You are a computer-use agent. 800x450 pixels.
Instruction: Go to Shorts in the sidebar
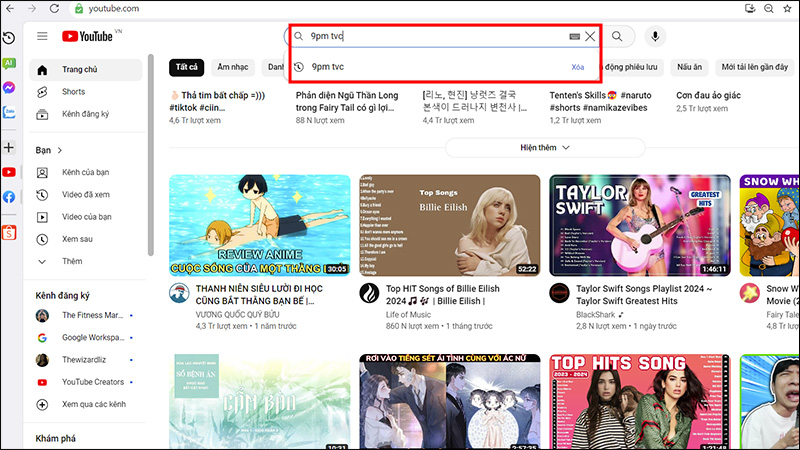point(73,92)
